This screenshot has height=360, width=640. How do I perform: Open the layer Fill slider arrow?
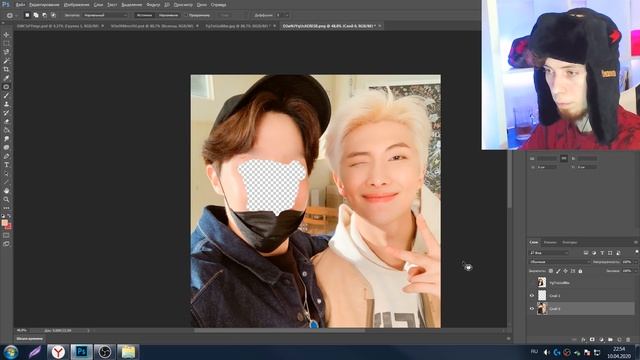(x=636, y=271)
